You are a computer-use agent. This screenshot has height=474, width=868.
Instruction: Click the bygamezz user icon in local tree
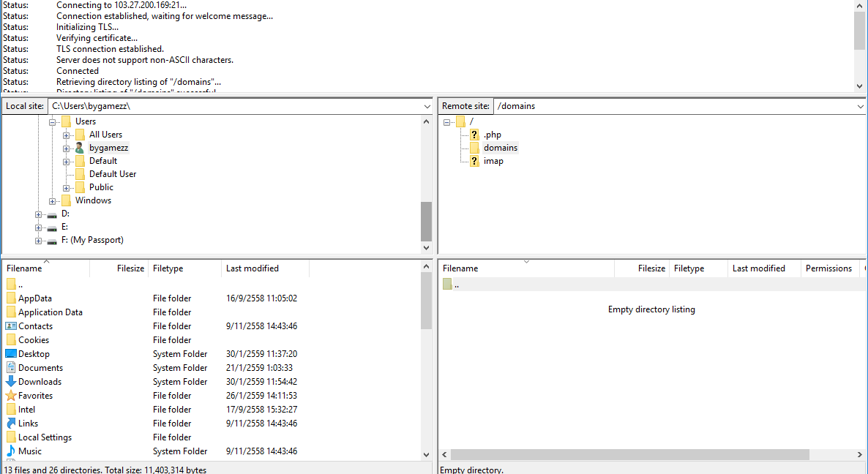(x=80, y=148)
